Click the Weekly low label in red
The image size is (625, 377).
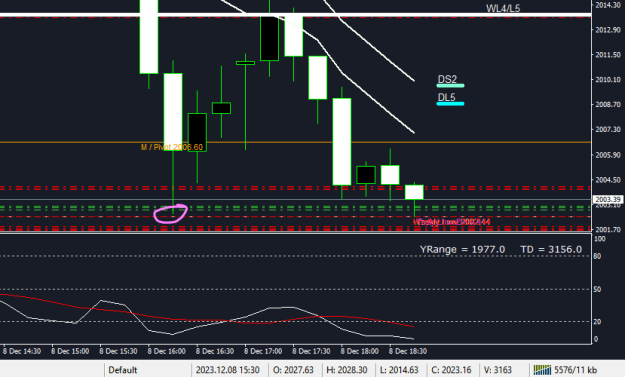(x=452, y=222)
